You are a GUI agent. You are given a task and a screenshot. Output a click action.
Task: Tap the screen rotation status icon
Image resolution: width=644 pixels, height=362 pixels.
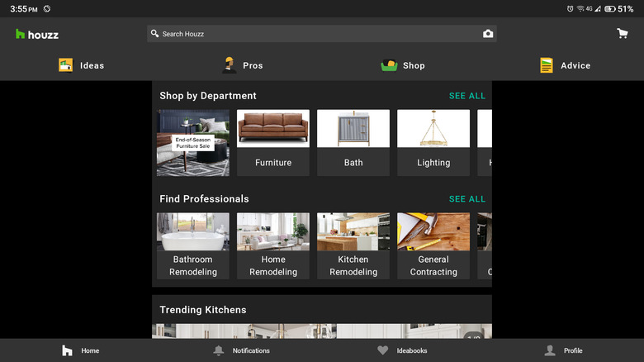pos(47,8)
